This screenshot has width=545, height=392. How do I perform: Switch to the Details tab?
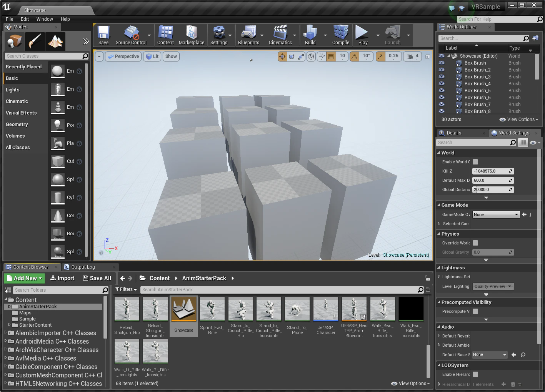point(454,133)
